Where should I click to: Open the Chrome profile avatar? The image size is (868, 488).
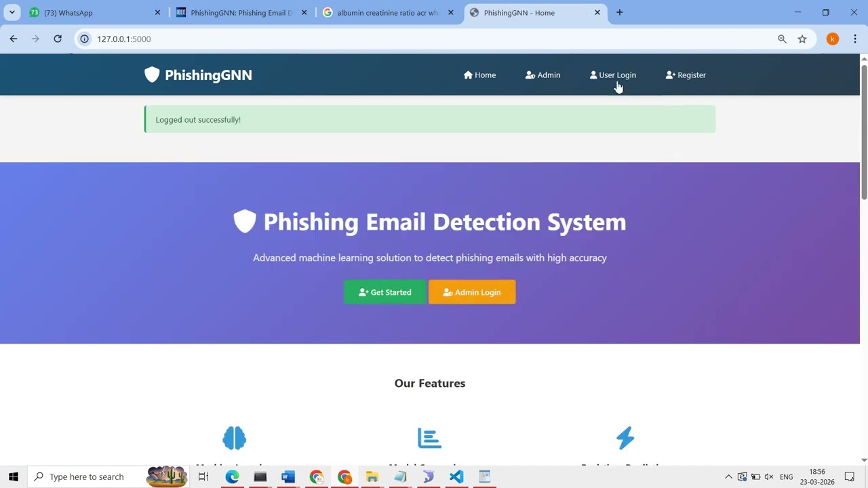point(833,39)
